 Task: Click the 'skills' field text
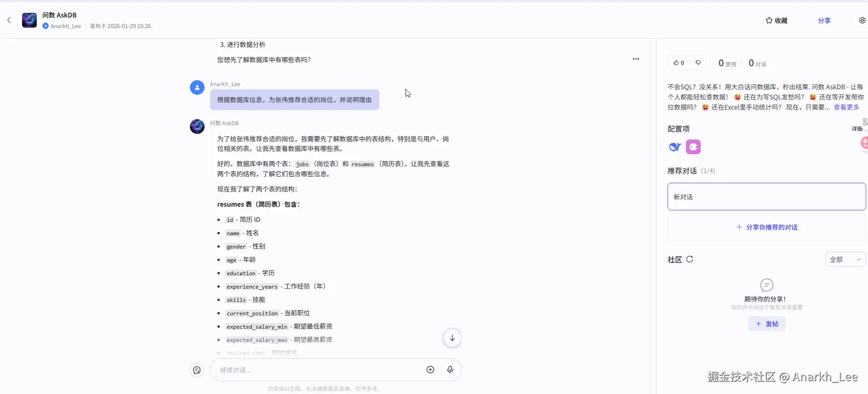[236, 300]
